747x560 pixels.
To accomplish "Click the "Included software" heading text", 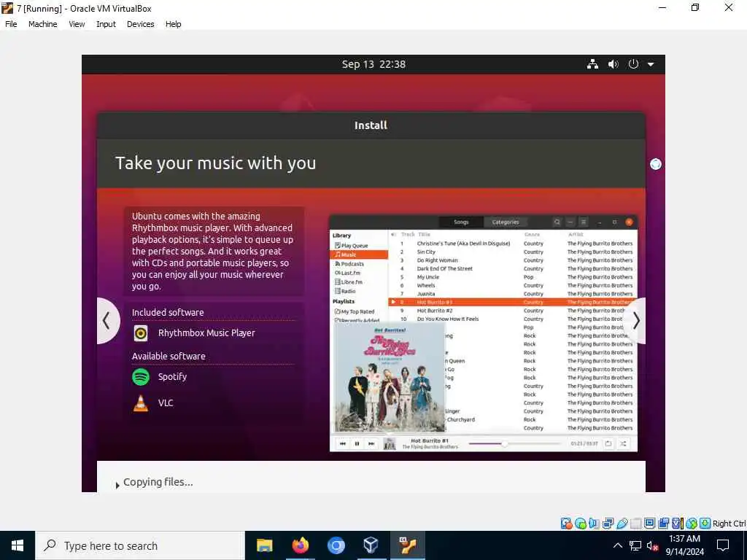I will click(x=168, y=312).
